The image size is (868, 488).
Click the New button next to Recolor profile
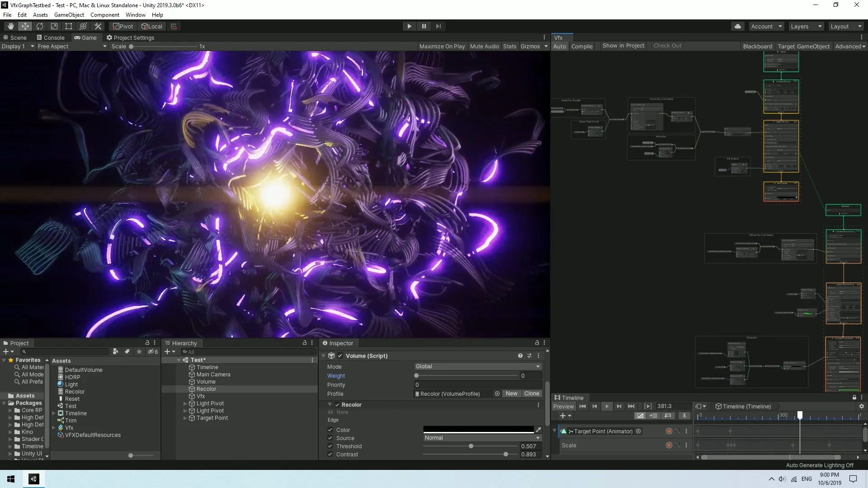click(511, 394)
